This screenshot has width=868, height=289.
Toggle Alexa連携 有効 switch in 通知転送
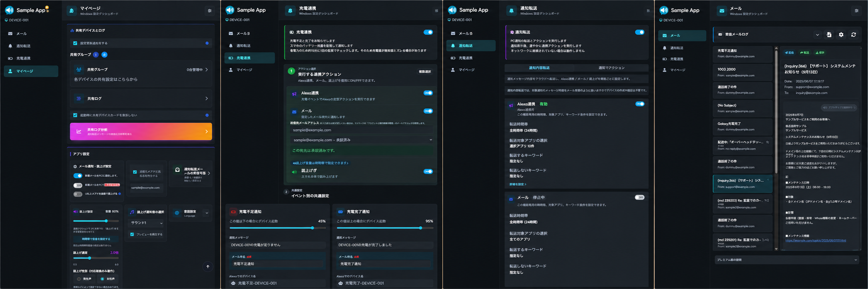pos(640,104)
